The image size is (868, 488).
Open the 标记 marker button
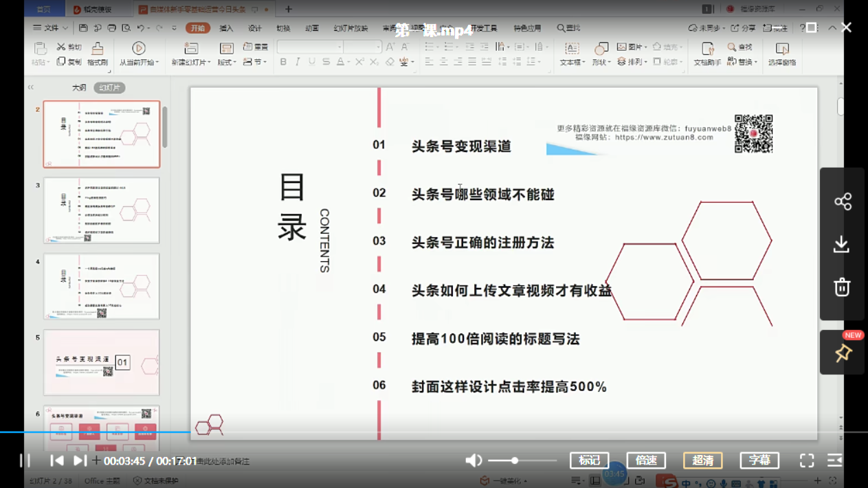click(590, 461)
